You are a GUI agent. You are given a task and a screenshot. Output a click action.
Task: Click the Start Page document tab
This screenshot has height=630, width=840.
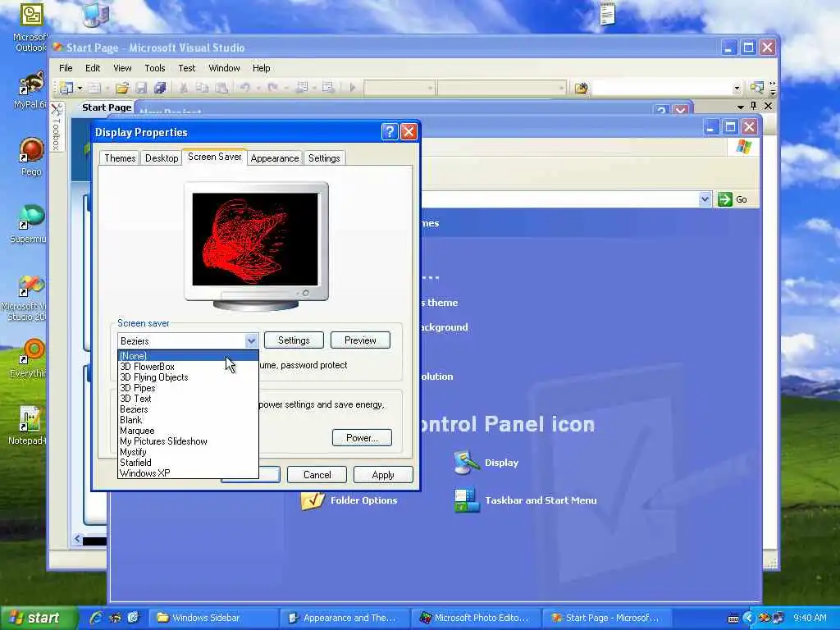[106, 107]
